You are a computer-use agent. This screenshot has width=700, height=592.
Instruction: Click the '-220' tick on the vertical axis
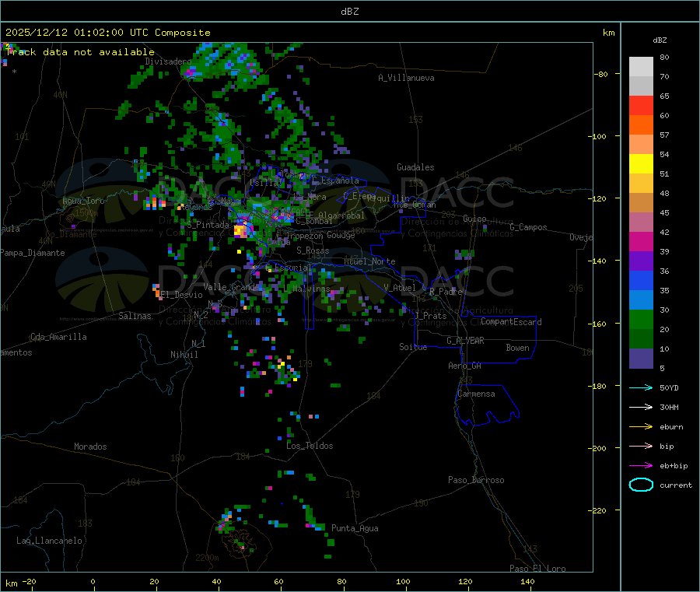tap(599, 511)
